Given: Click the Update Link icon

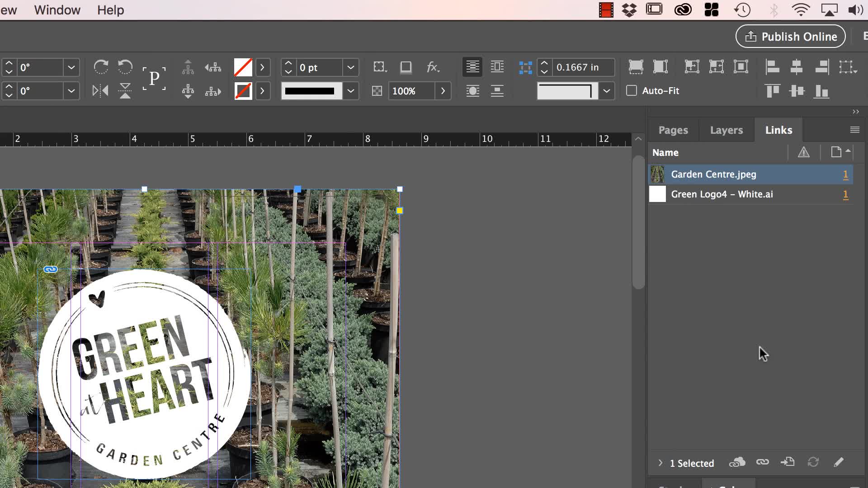Looking at the screenshot, I should 813,462.
